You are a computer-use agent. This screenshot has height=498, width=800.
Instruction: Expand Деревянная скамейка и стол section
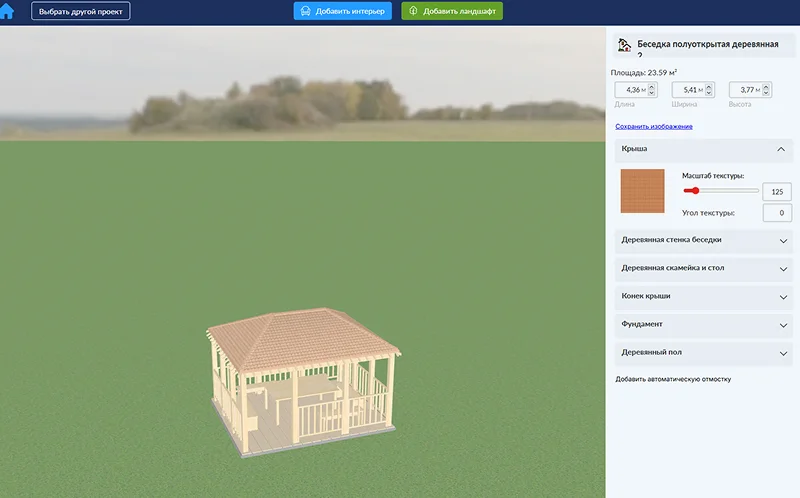pyautogui.click(x=780, y=268)
